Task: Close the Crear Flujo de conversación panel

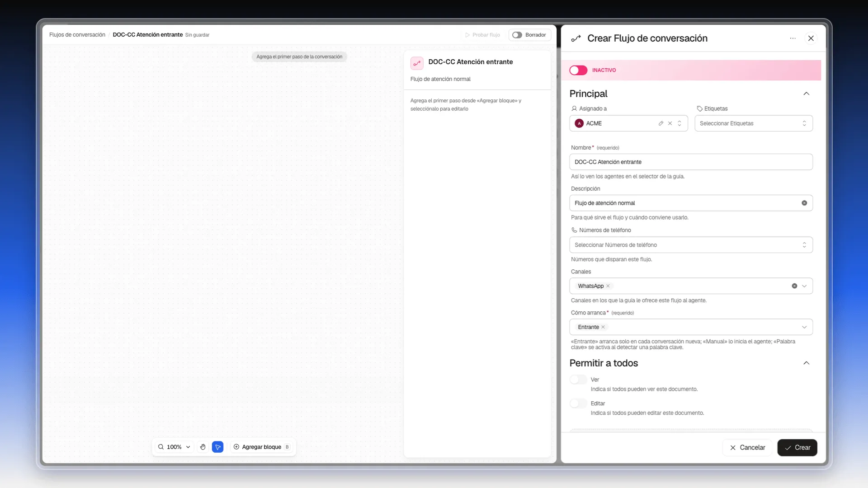Action: pos(811,38)
